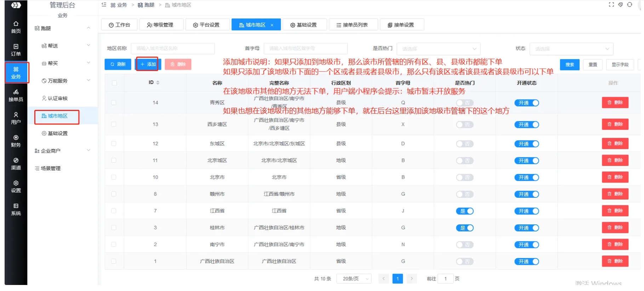Click the reload page icon at top right
This screenshot has width=644, height=291.
[x=629, y=5]
